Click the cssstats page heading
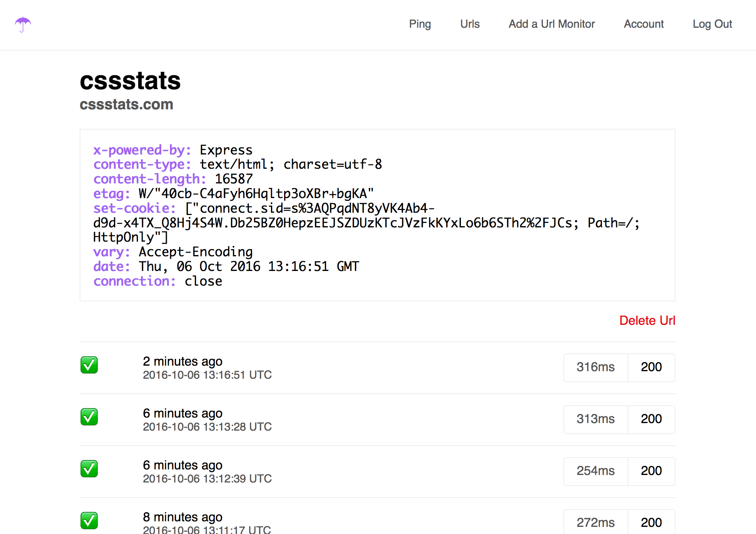 pyautogui.click(x=130, y=81)
